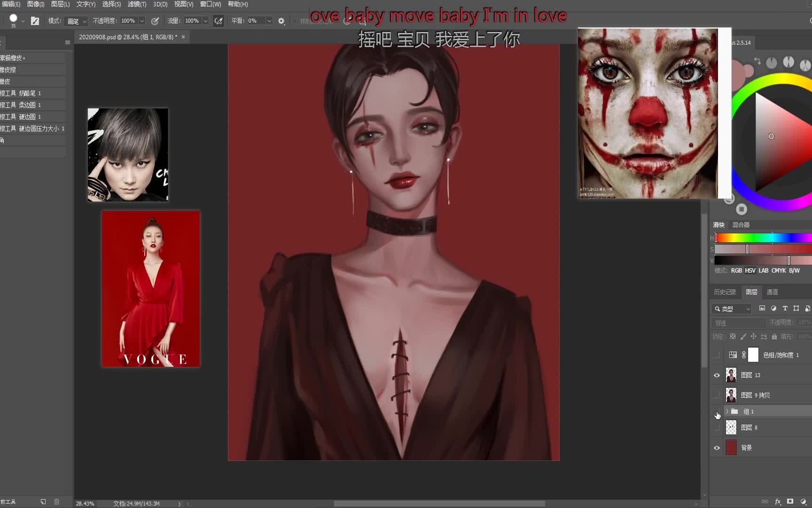
Task: Select RGB color mode
Action: pyautogui.click(x=736, y=270)
